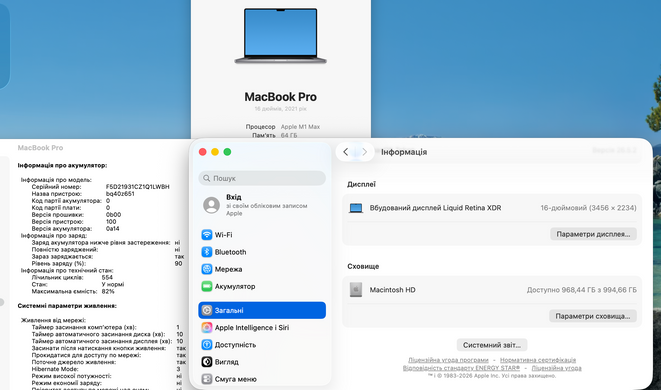
Task: Close the System Settings window
Action: [203, 152]
